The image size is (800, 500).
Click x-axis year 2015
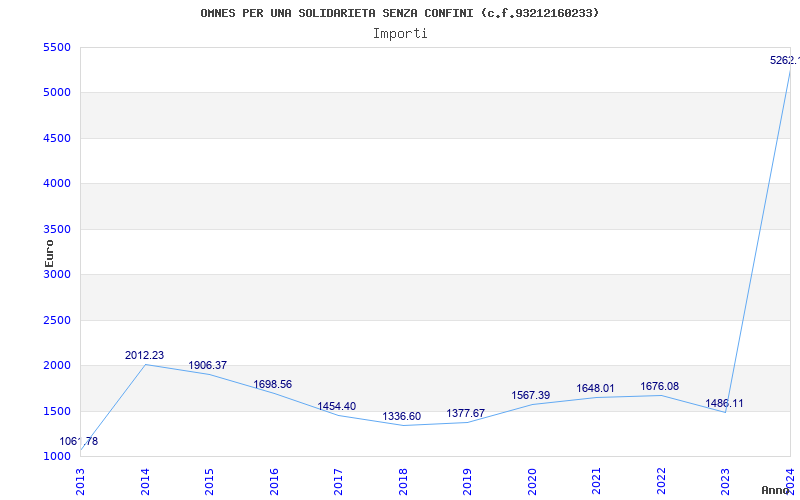209,481
